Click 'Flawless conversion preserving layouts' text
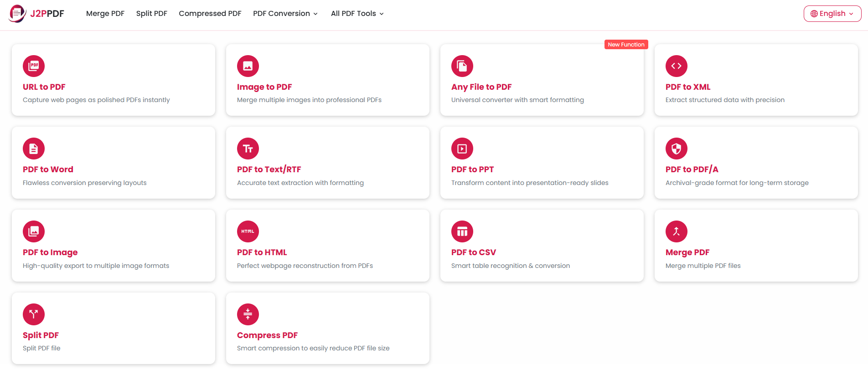 pos(85,183)
